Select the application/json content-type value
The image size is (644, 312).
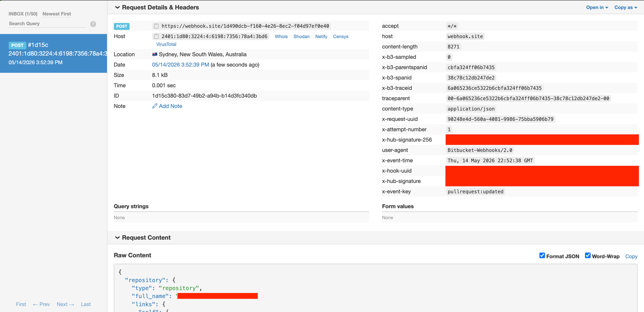[471, 109]
